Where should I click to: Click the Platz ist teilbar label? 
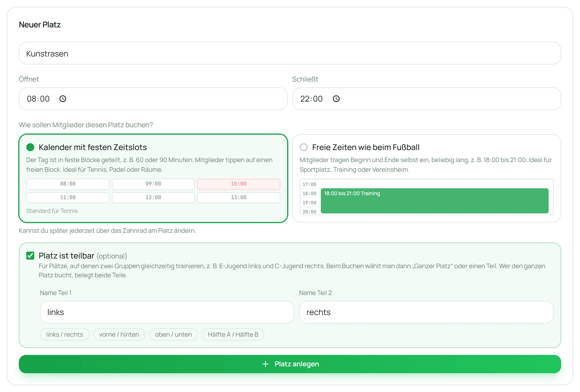point(67,256)
